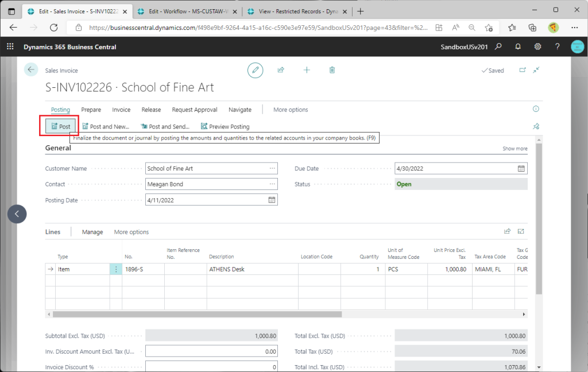Click the back arrow button

(x=31, y=69)
